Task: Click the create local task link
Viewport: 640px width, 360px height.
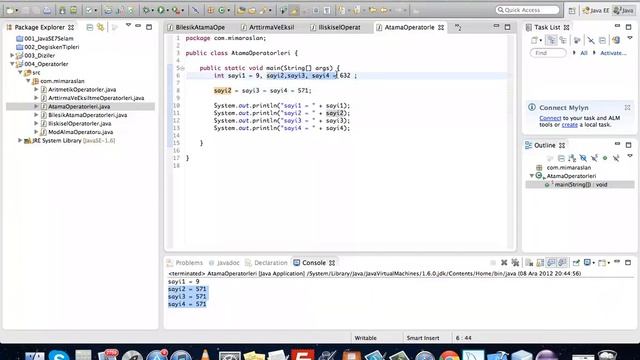Action: pyautogui.click(x=569, y=125)
